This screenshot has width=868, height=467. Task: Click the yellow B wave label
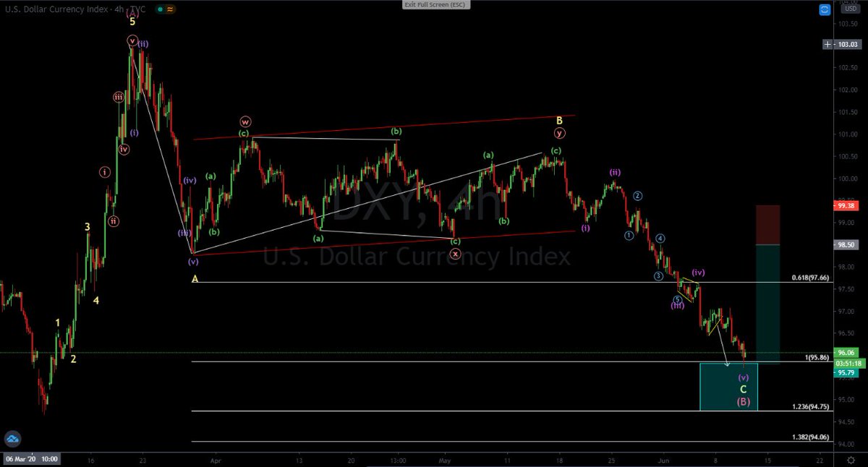point(559,120)
